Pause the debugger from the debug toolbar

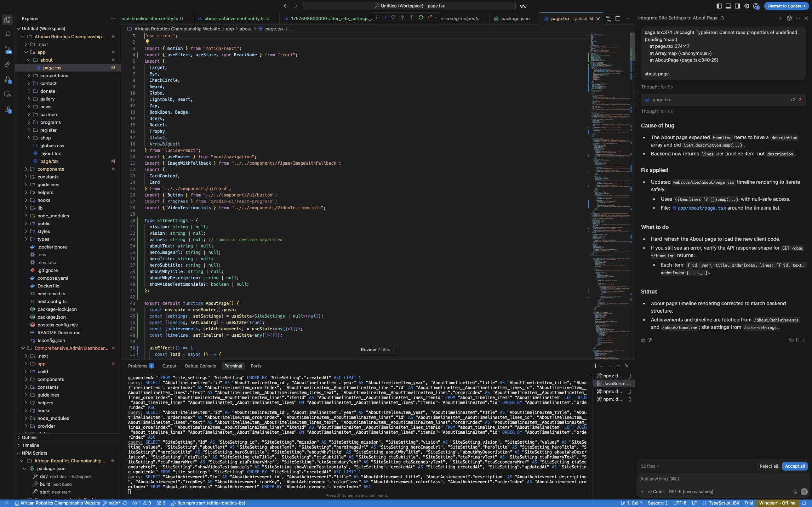click(x=384, y=17)
